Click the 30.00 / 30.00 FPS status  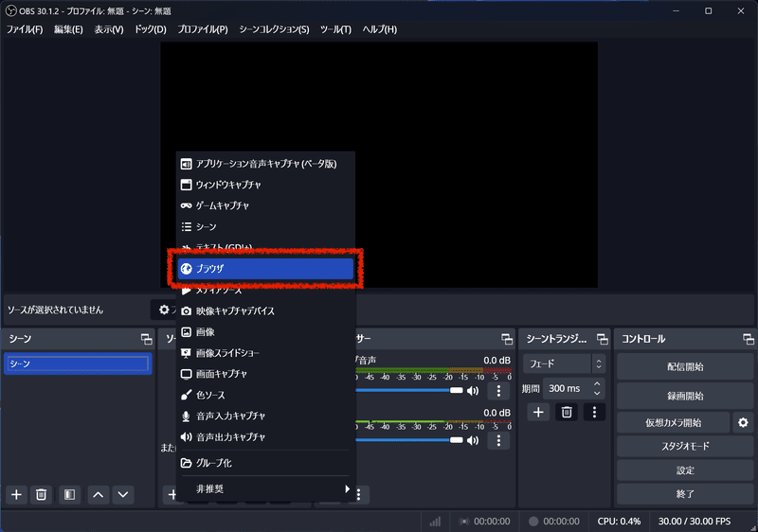pyautogui.click(x=695, y=522)
